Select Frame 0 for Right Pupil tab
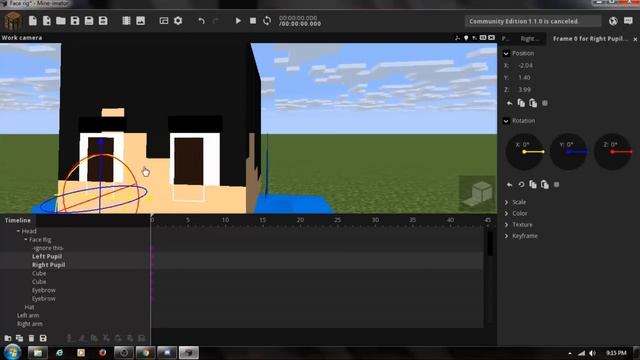The width and height of the screenshot is (640, 360). coord(590,39)
